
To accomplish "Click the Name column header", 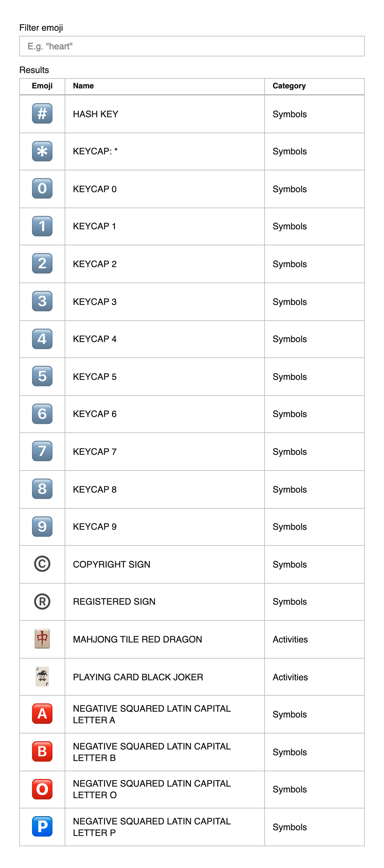I will 83,86.
